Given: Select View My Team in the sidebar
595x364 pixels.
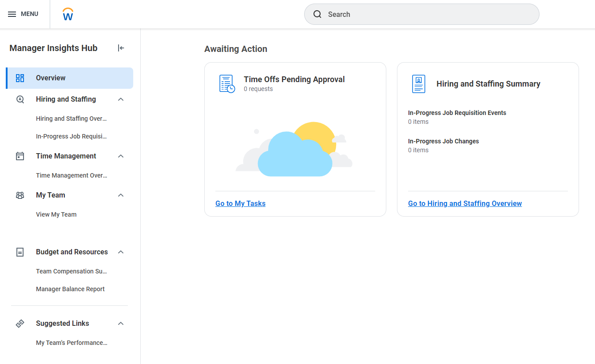Looking at the screenshot, I should point(56,214).
